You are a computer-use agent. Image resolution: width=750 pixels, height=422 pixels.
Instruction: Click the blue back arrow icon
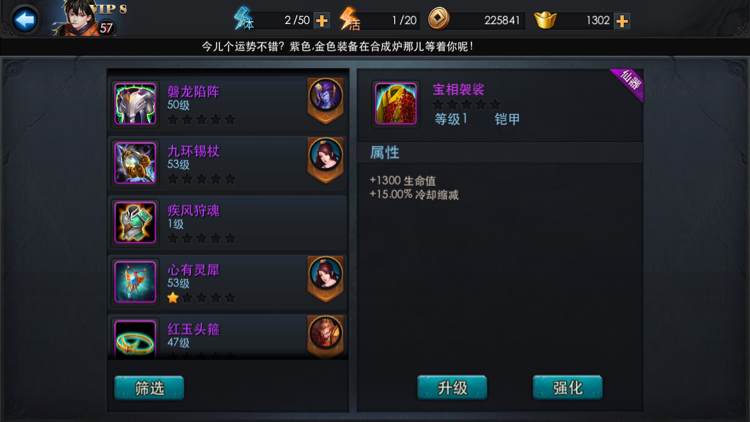24,20
